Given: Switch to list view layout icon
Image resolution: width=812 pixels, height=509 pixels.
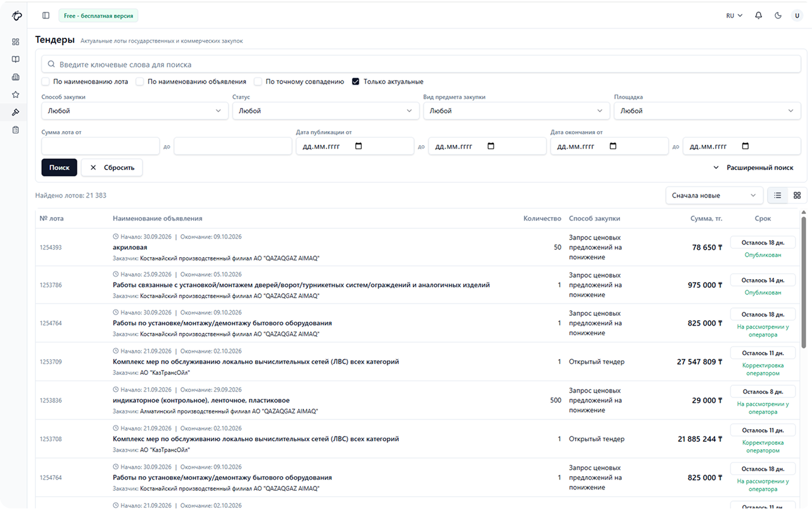Looking at the screenshot, I should [778, 196].
